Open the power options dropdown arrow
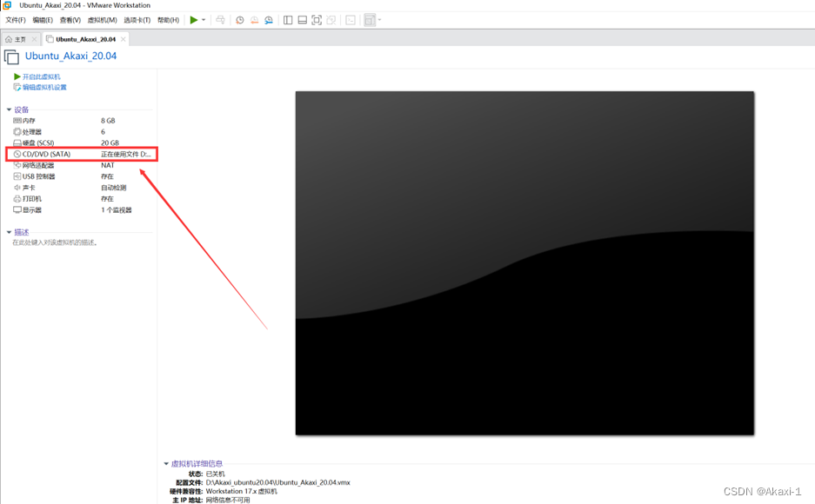Viewport: 815px width, 504px height. point(204,20)
